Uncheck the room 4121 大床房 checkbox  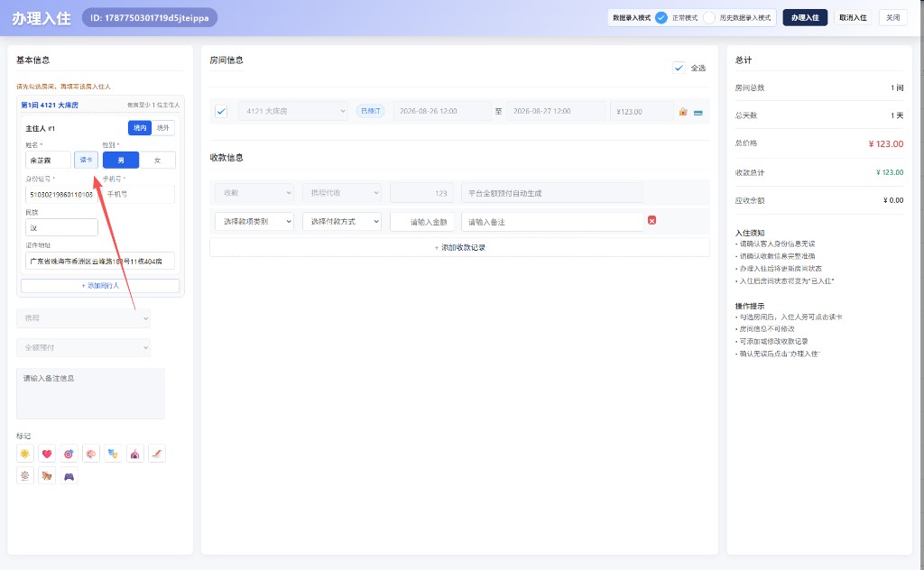tap(221, 111)
